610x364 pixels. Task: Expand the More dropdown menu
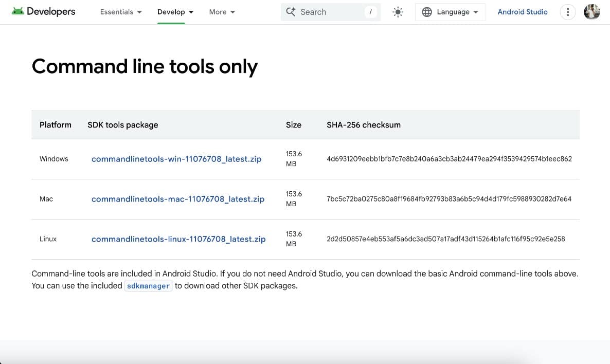tap(222, 12)
